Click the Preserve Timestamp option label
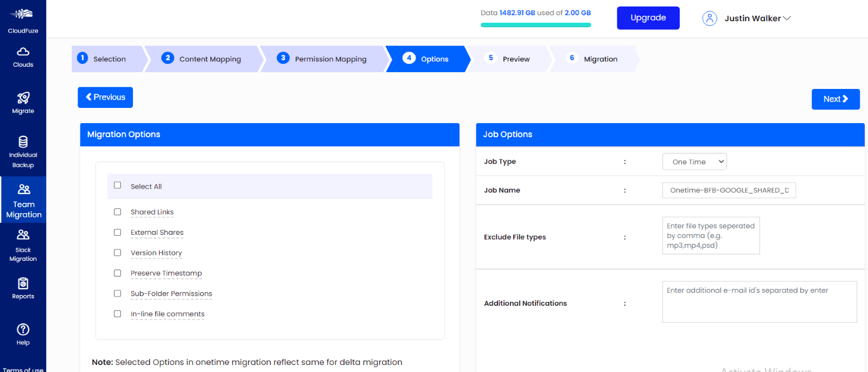 point(166,273)
